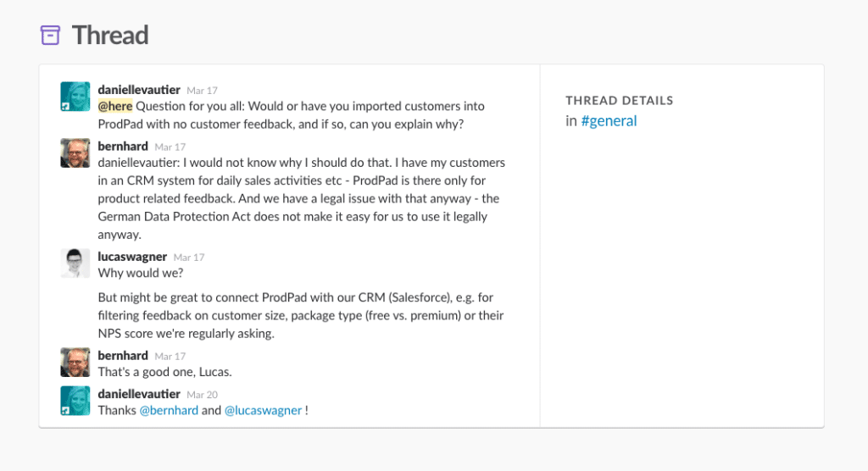Click Mar 17 timestamp on daniellevautier's question
The height and width of the screenshot is (471, 868).
coord(202,90)
